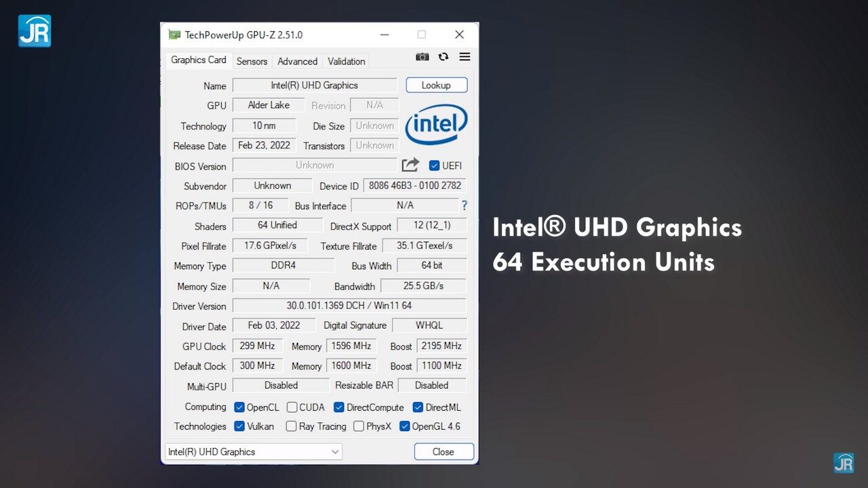Click the Intel logo image

pyautogui.click(x=436, y=124)
